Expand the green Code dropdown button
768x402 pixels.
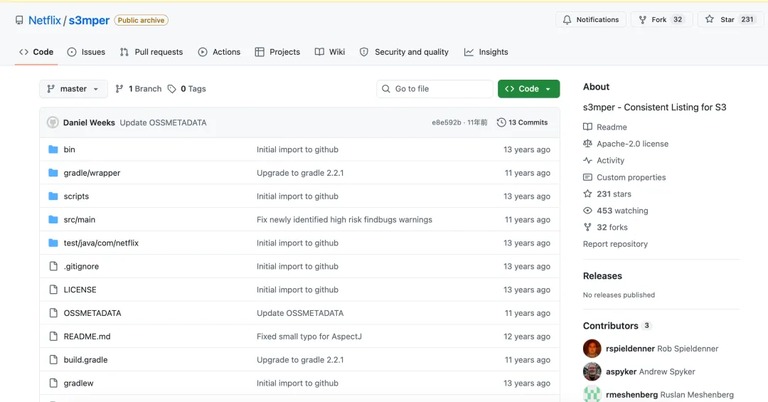[528, 89]
